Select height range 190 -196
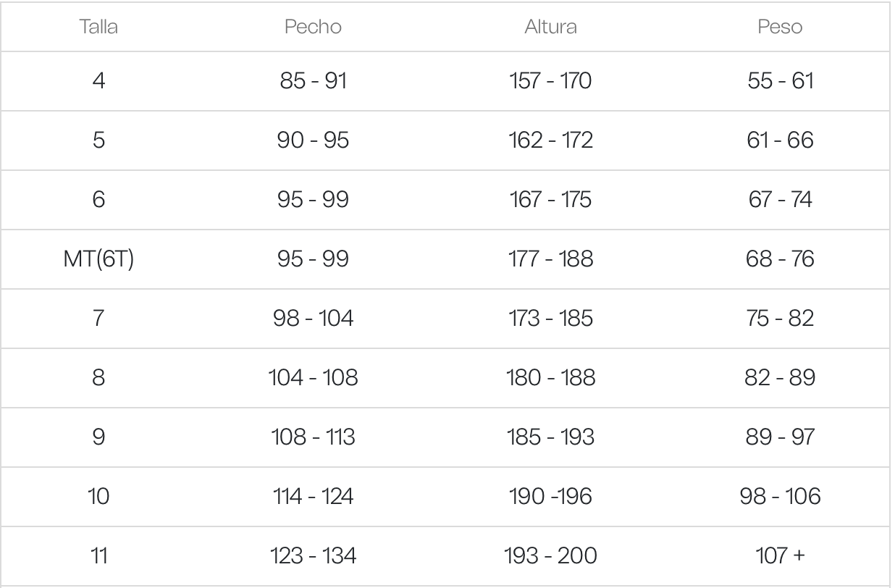The image size is (895, 588). click(x=550, y=496)
